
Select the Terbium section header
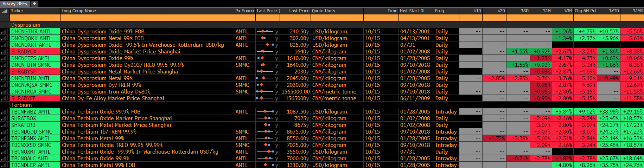point(21,105)
